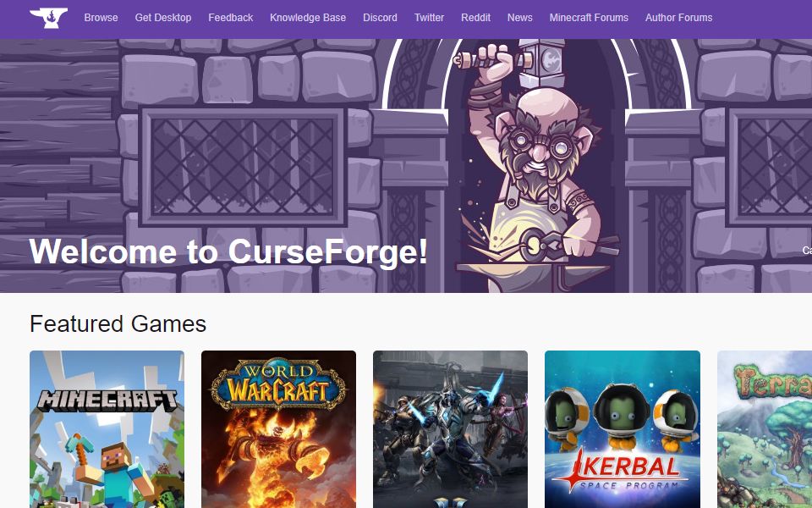Open the Terraria game thumbnail

[x=765, y=429]
